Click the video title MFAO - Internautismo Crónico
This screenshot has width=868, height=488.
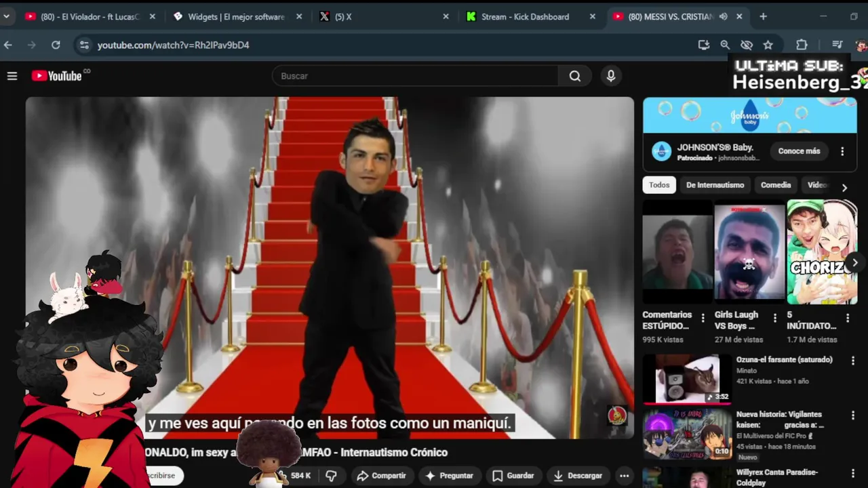point(296,452)
